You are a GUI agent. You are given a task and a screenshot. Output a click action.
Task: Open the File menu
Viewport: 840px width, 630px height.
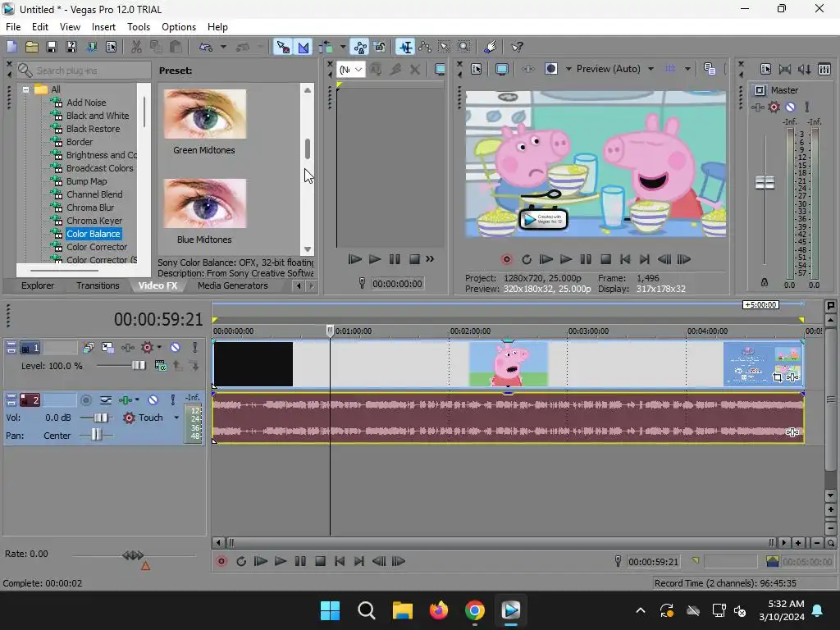(13, 27)
